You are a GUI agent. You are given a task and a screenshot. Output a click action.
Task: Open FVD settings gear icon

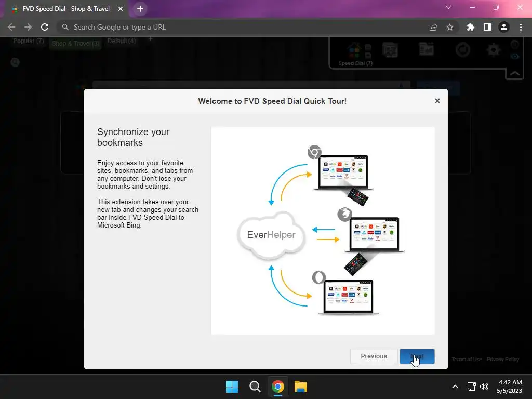tap(494, 50)
